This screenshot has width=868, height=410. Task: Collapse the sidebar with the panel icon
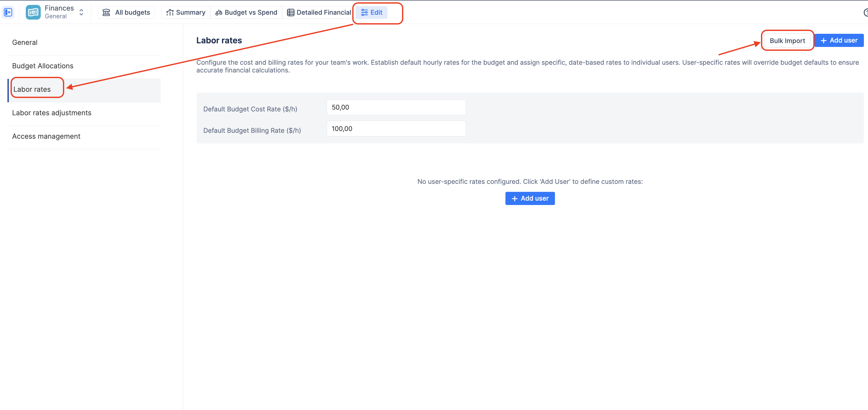(x=8, y=12)
